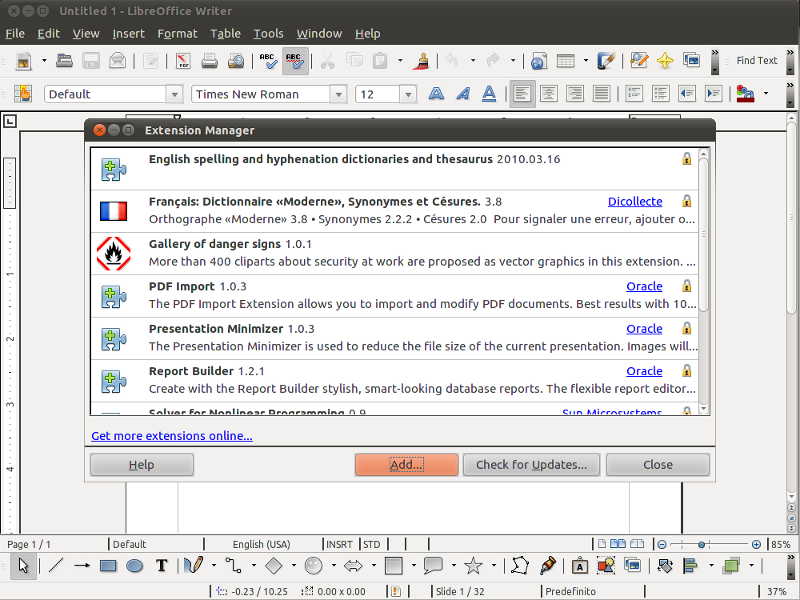Adjust the zoom slider in status bar
This screenshot has width=800, height=600.
coord(702,544)
